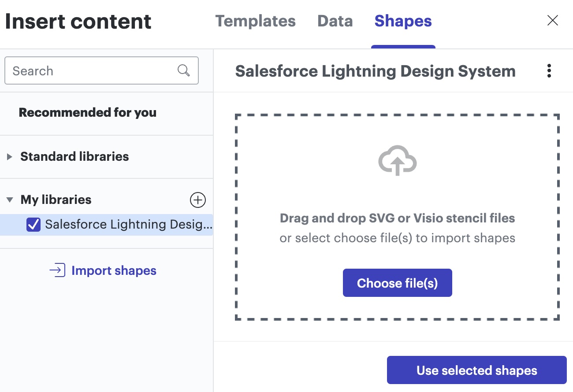Add a new library with plus icon
The width and height of the screenshot is (573, 392).
tap(197, 200)
